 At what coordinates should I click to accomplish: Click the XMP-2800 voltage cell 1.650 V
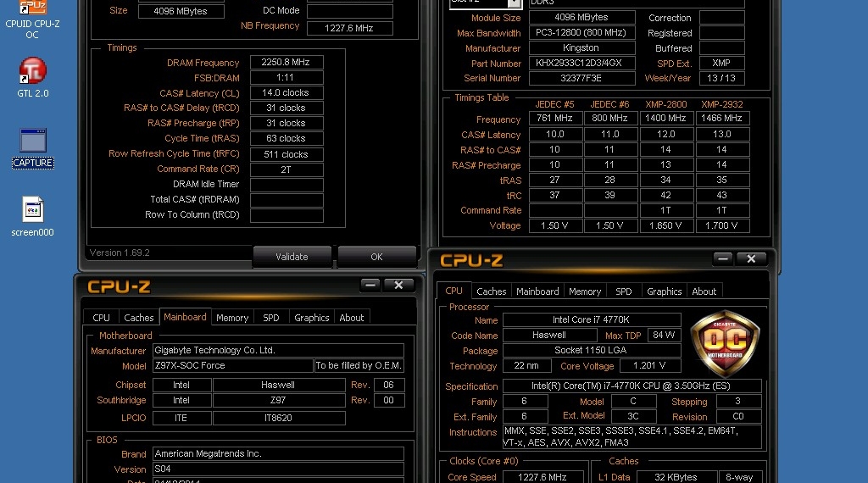coord(666,225)
